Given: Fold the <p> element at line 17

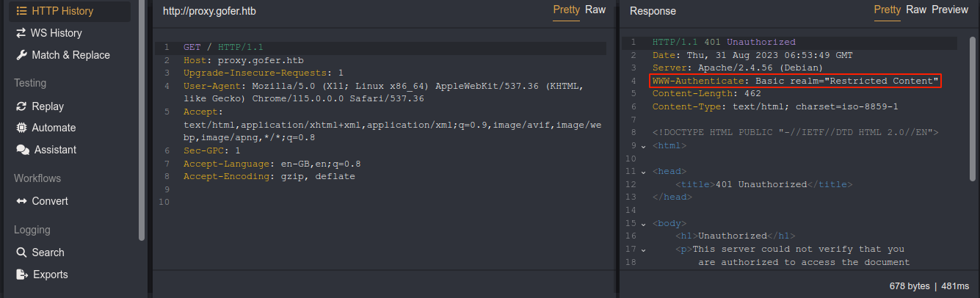Looking at the screenshot, I should click(644, 250).
